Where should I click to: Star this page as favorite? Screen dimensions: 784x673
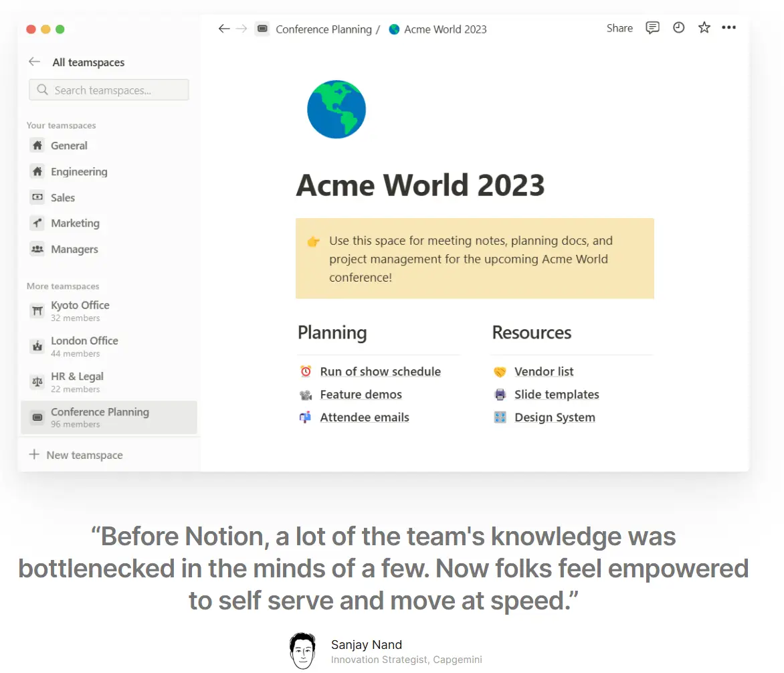[704, 27]
